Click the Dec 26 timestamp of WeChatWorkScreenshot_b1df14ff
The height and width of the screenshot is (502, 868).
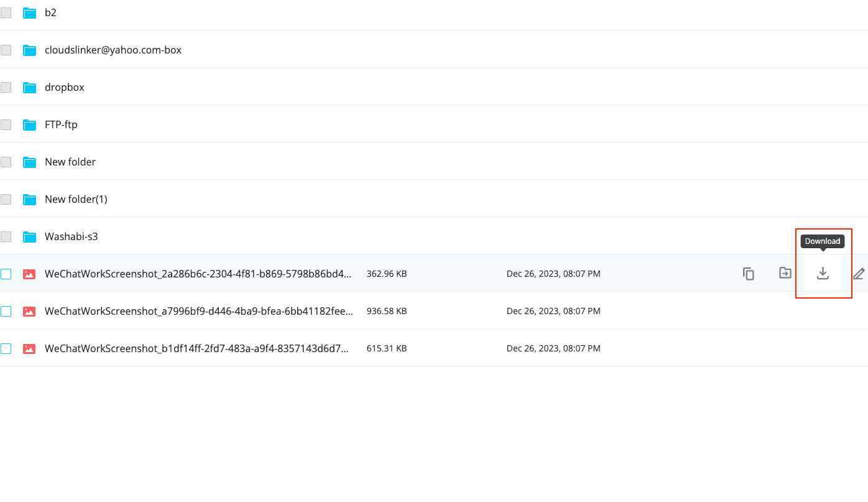click(x=553, y=348)
